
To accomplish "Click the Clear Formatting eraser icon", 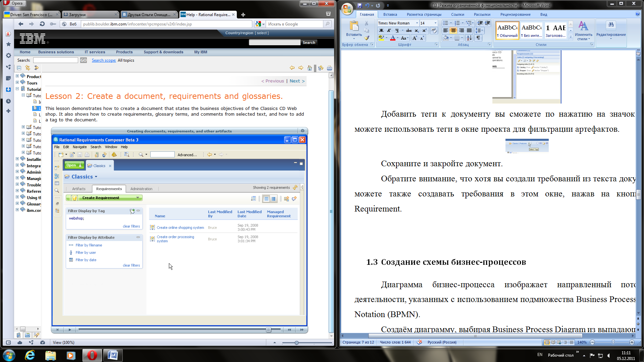I will (x=434, y=31).
